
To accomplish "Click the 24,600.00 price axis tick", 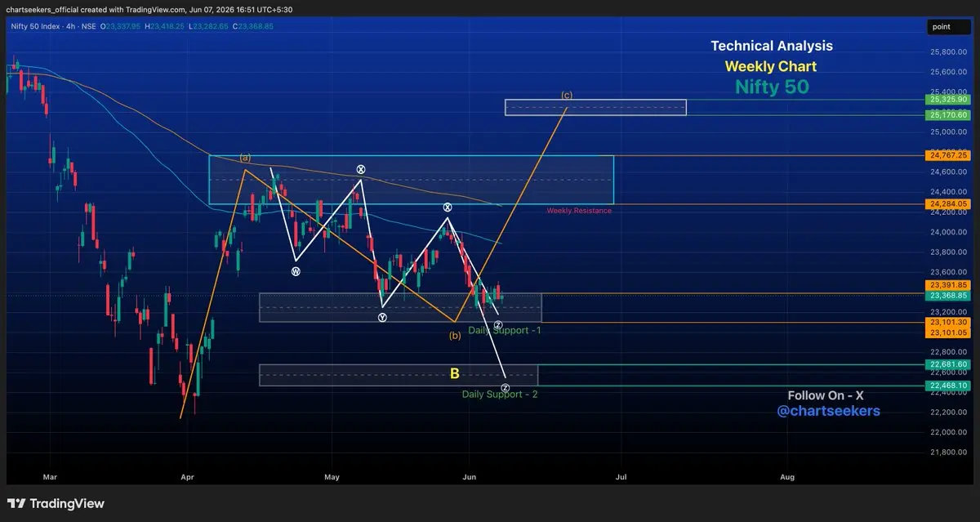I will coord(949,172).
